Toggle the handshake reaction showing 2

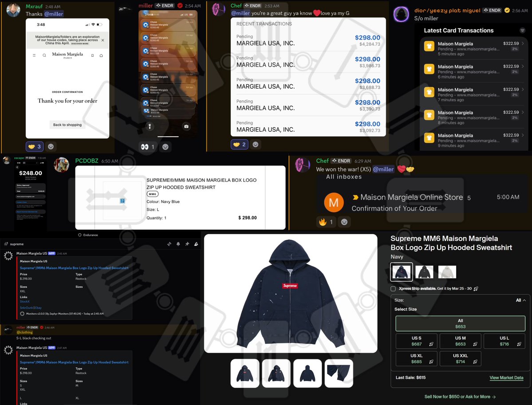point(240,145)
